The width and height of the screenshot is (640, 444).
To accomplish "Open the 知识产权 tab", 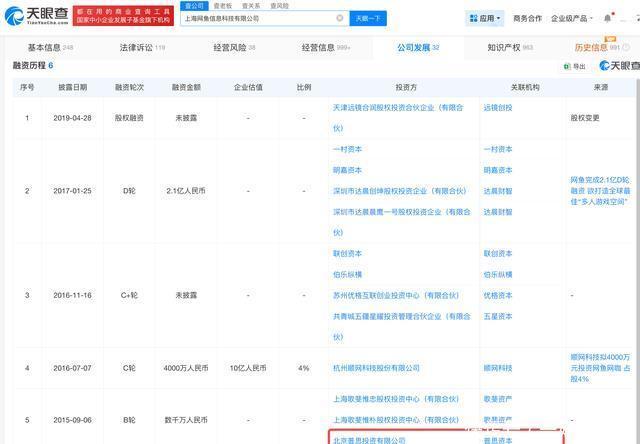I will click(x=510, y=47).
